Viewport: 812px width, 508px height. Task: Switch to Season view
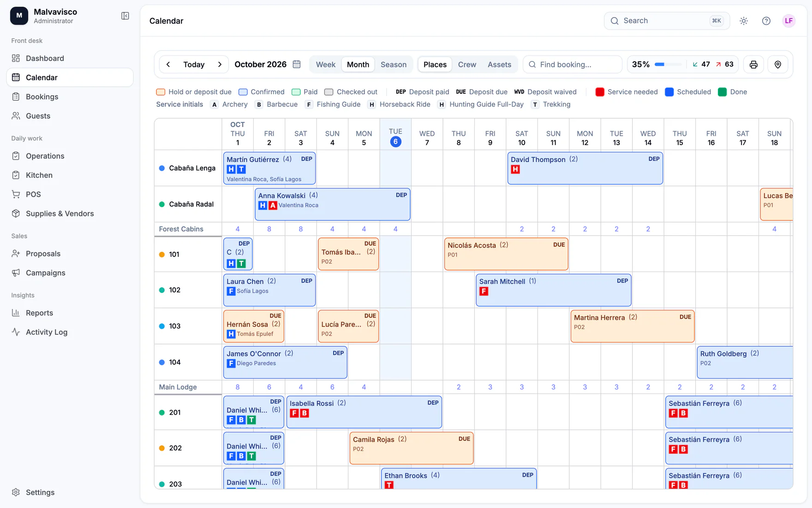tap(394, 65)
